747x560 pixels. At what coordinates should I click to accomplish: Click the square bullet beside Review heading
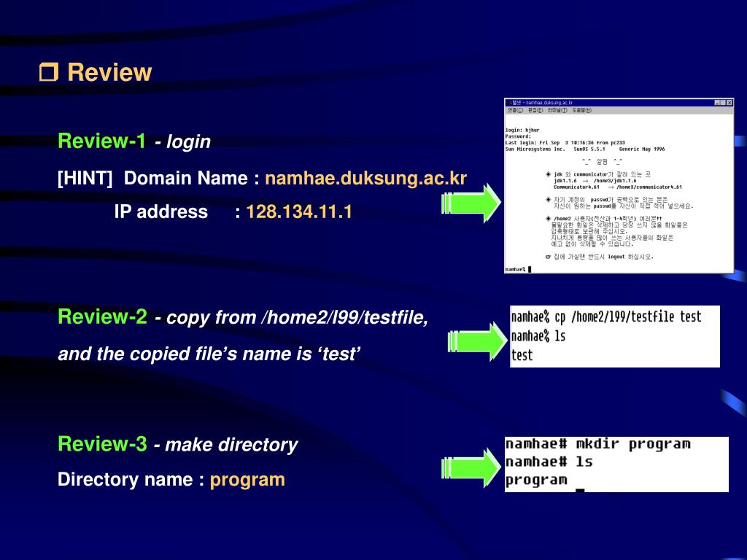(49, 72)
